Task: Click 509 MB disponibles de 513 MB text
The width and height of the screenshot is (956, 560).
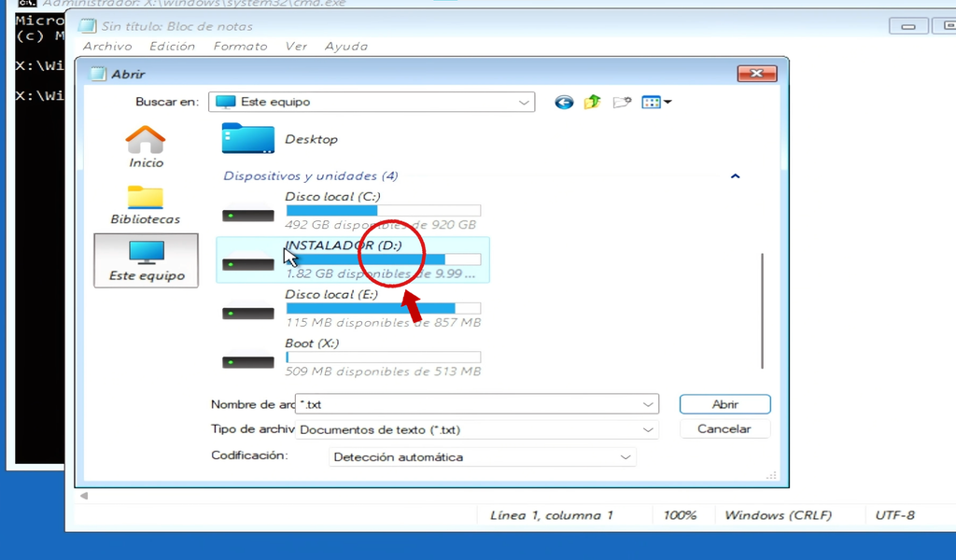Action: click(383, 371)
